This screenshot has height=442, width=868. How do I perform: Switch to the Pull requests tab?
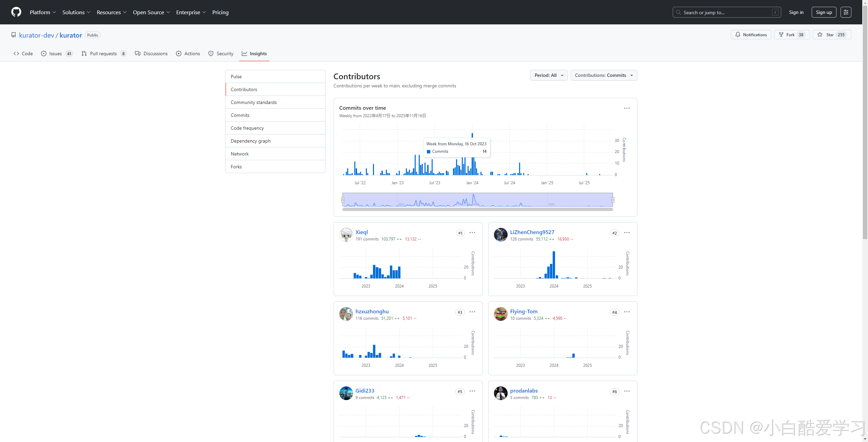click(x=103, y=54)
